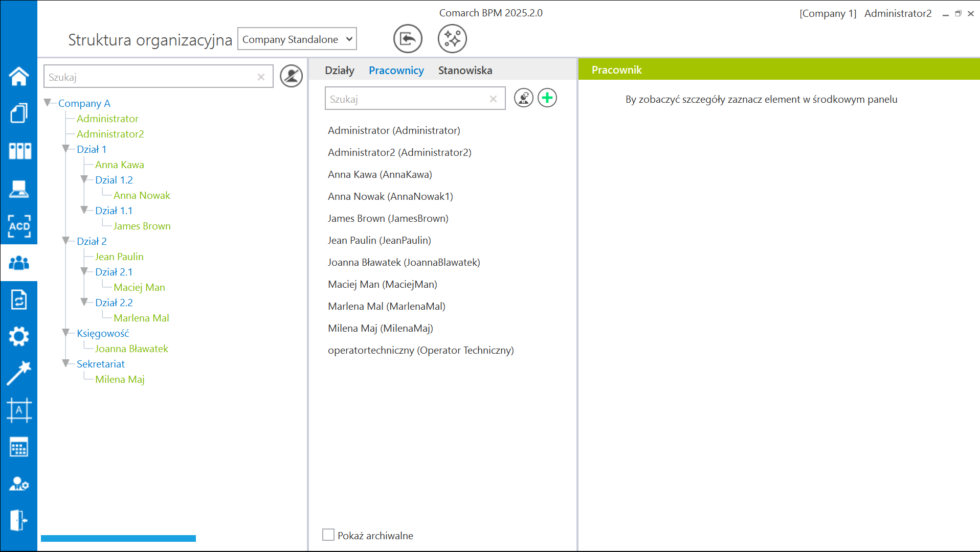Select Joanna Bławatek in the tree
Viewport: 980px width, 552px height.
(131, 349)
